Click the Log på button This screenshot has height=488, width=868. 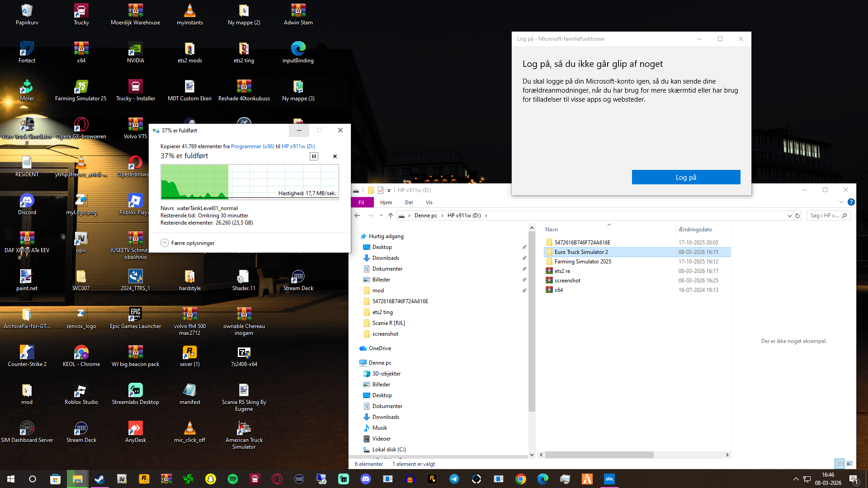click(x=686, y=177)
